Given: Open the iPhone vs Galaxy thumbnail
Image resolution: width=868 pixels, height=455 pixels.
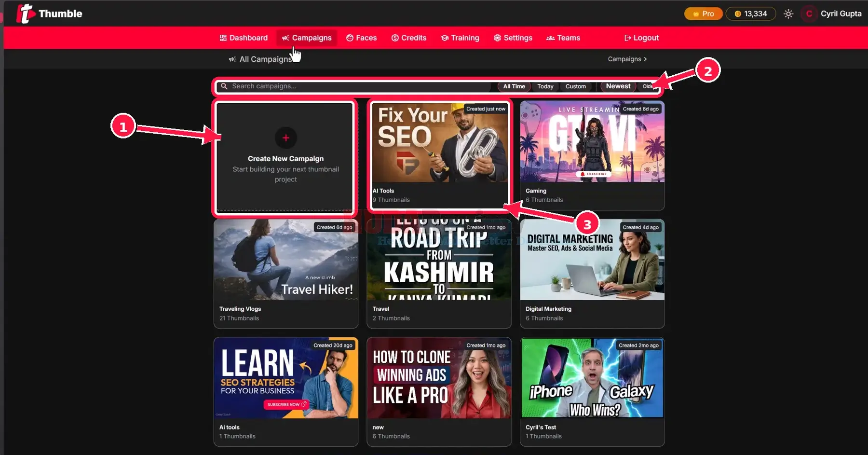Looking at the screenshot, I should pos(592,378).
